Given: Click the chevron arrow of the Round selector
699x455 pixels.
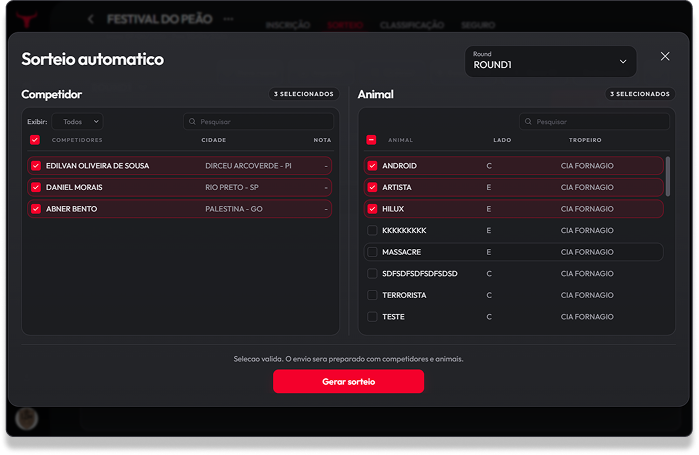Looking at the screenshot, I should pos(623,61).
